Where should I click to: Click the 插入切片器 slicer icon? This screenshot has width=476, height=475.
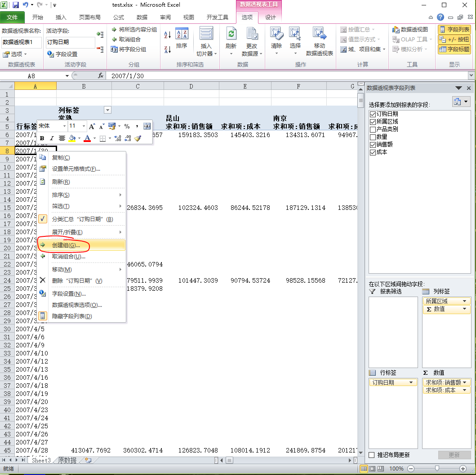pos(206,34)
